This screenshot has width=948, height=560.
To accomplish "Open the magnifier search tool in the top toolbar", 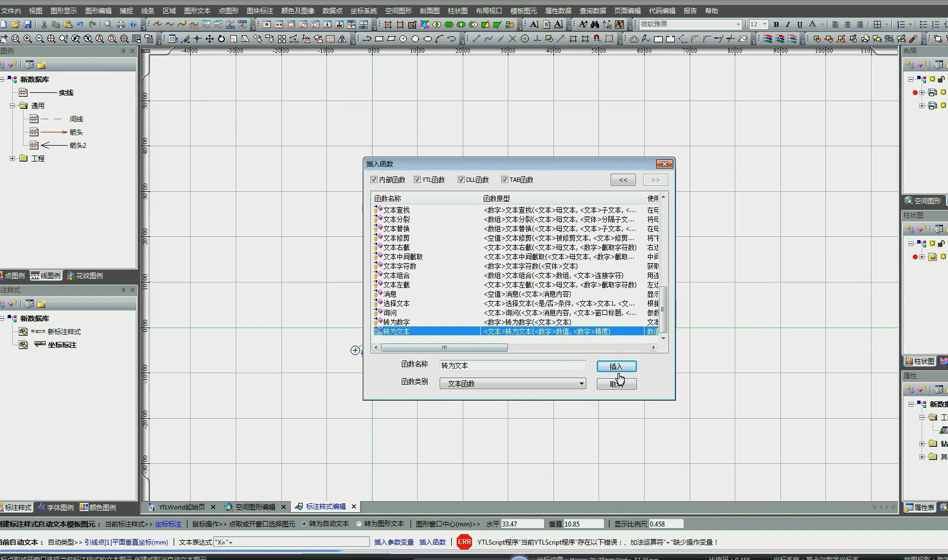I will pyautogui.click(x=109, y=24).
